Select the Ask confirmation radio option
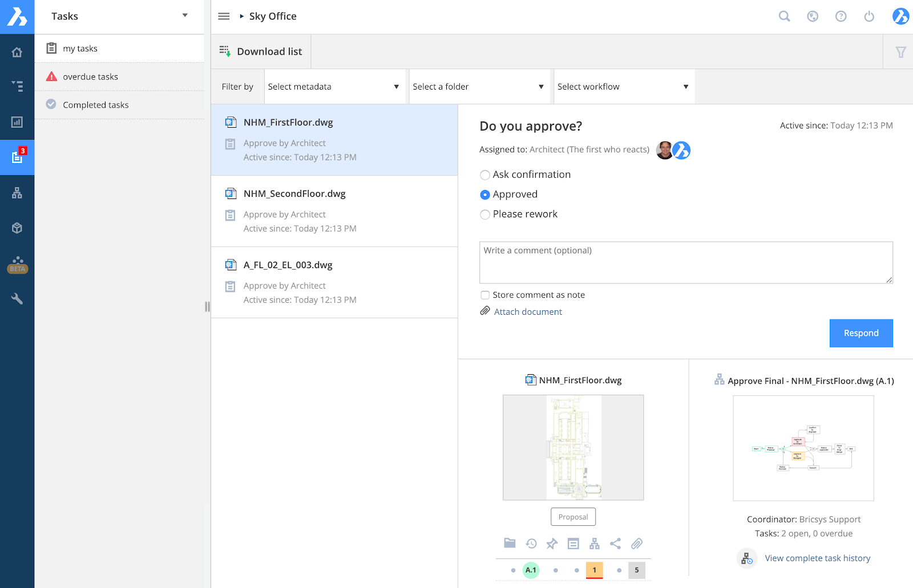Viewport: 913px width, 588px height. pyautogui.click(x=485, y=175)
